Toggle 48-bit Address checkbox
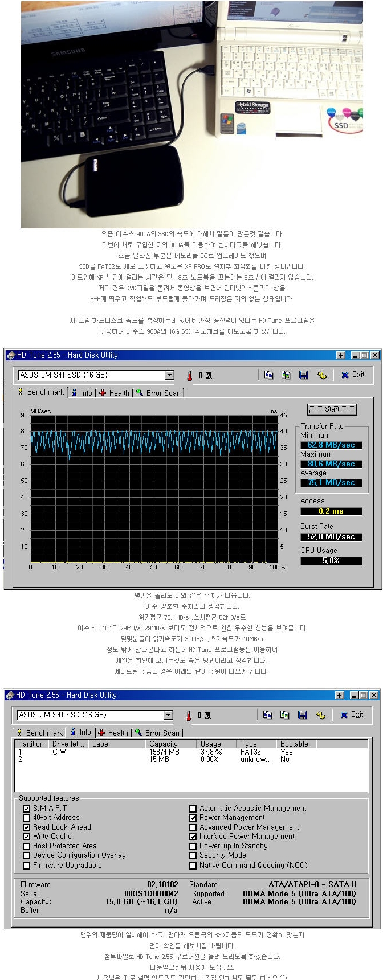The image size is (383, 980). click(27, 818)
